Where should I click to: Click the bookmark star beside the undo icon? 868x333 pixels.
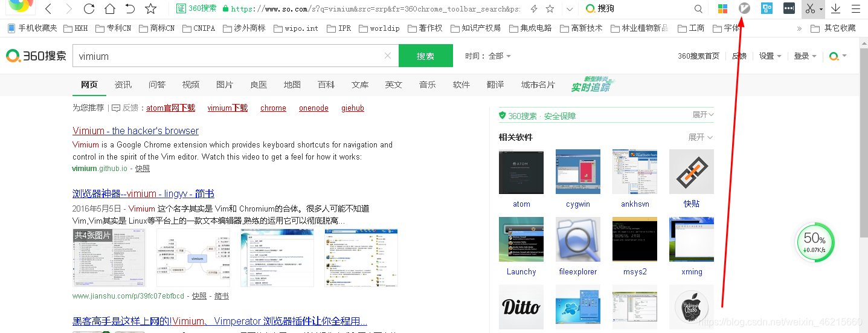(151, 8)
